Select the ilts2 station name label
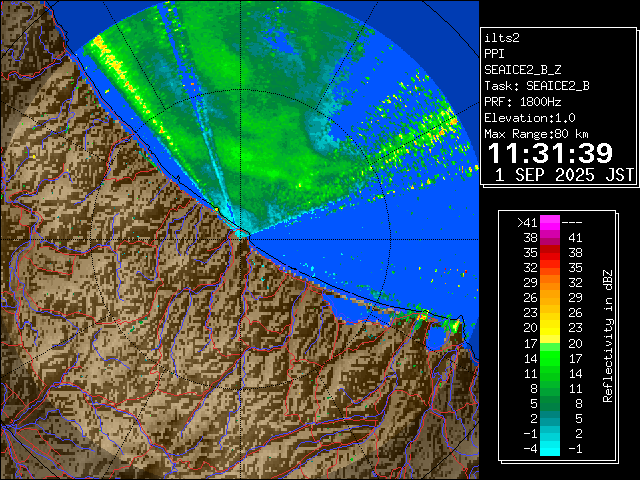Screen dimensions: 640x480 pos(502,38)
